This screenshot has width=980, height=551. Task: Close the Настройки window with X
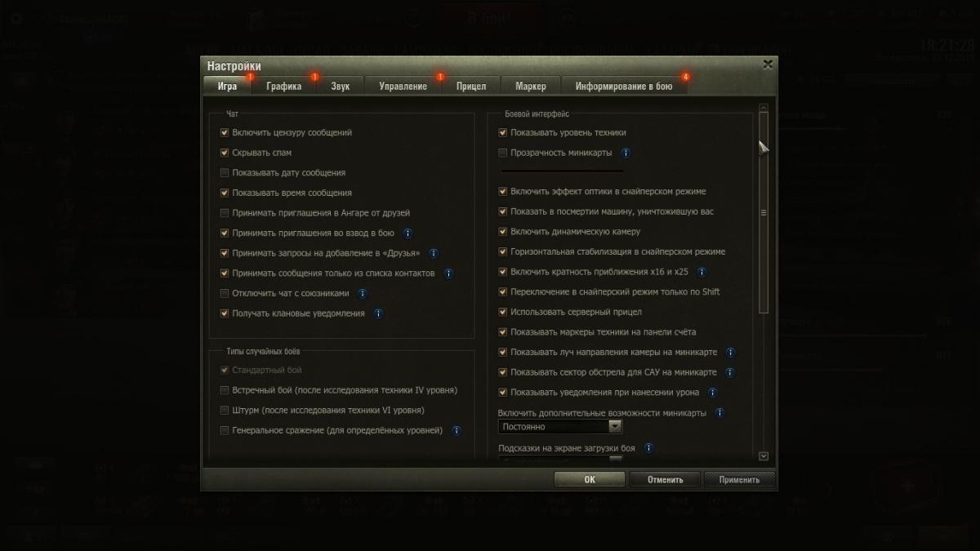pyautogui.click(x=768, y=64)
